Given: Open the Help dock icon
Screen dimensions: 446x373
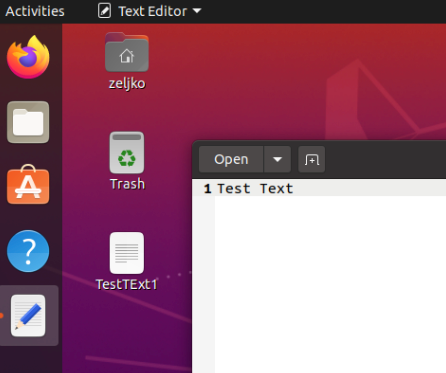Looking at the screenshot, I should (x=28, y=251).
